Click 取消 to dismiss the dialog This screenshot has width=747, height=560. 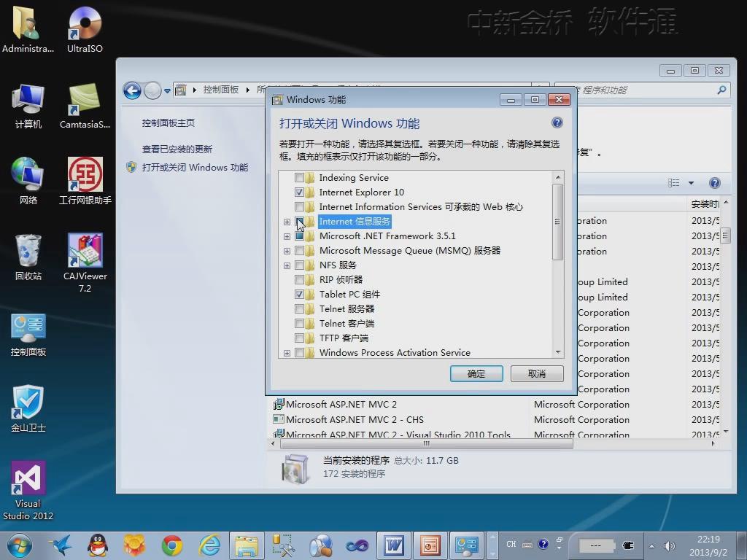coord(537,374)
